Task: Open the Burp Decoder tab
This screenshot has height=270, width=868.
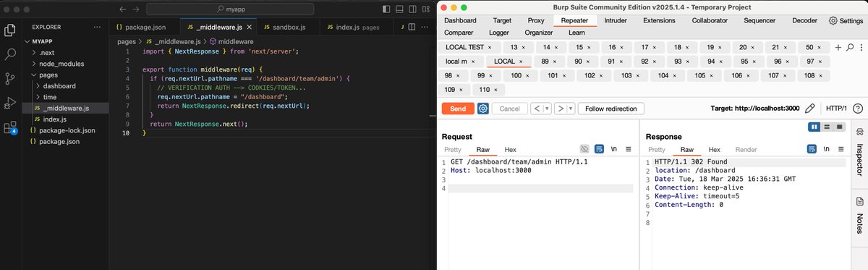Action: (804, 20)
